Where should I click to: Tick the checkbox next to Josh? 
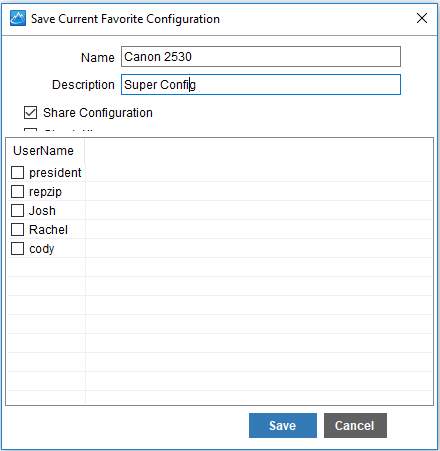click(17, 211)
